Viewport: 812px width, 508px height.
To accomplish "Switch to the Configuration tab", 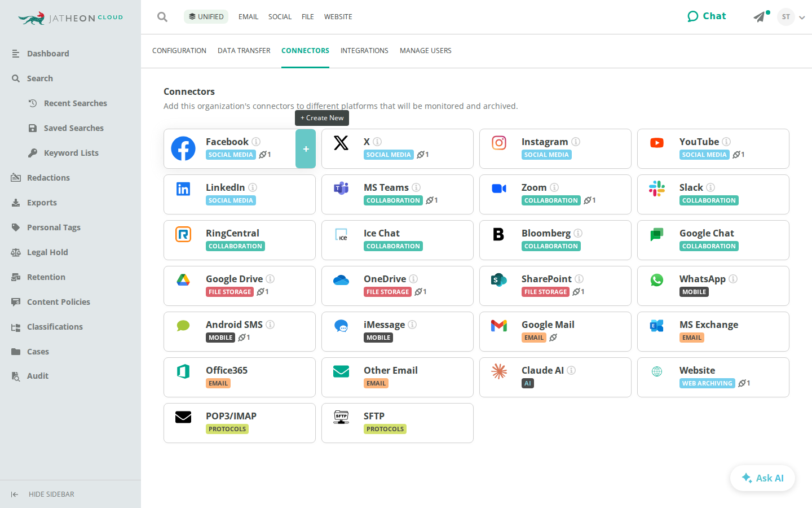I will (x=179, y=51).
